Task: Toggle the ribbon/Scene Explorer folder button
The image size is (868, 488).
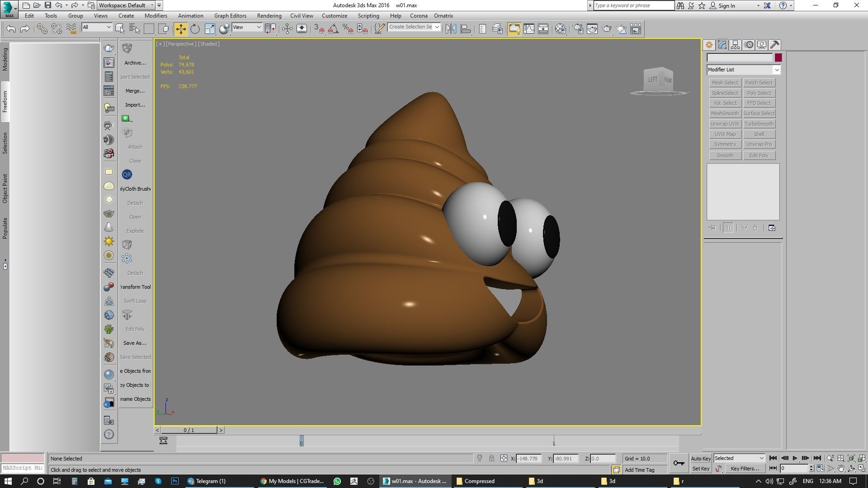Action: point(514,29)
